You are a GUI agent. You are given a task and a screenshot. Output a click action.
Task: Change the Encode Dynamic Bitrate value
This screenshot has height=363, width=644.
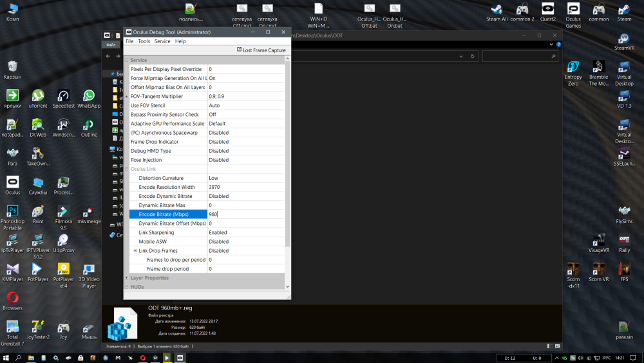tap(245, 196)
